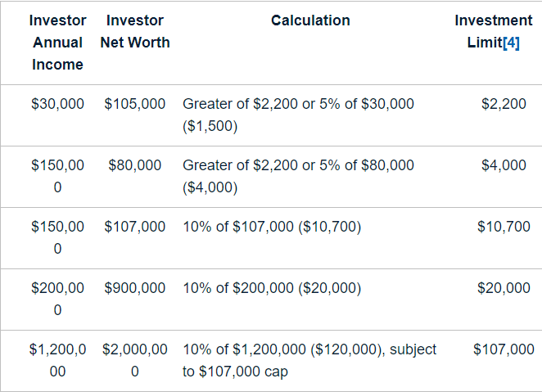Click the Investment Limit header text
Image resolution: width=542 pixels, height=392 pixels.
pos(493,31)
